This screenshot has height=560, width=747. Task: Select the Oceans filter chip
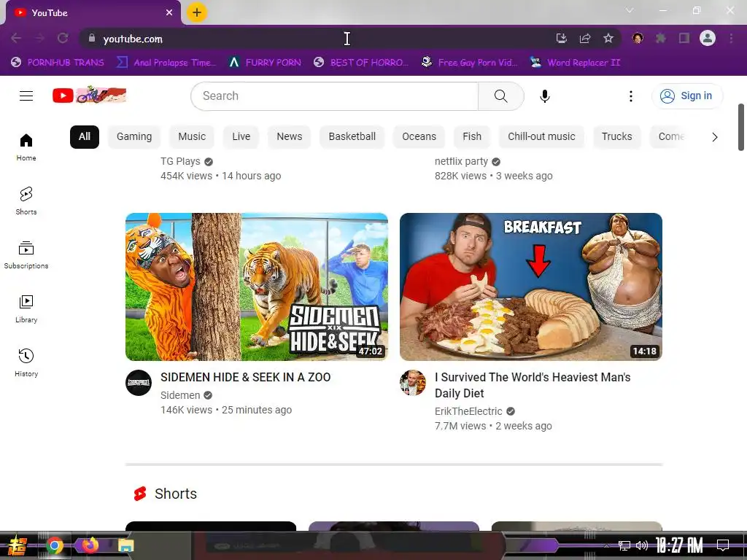click(x=419, y=136)
